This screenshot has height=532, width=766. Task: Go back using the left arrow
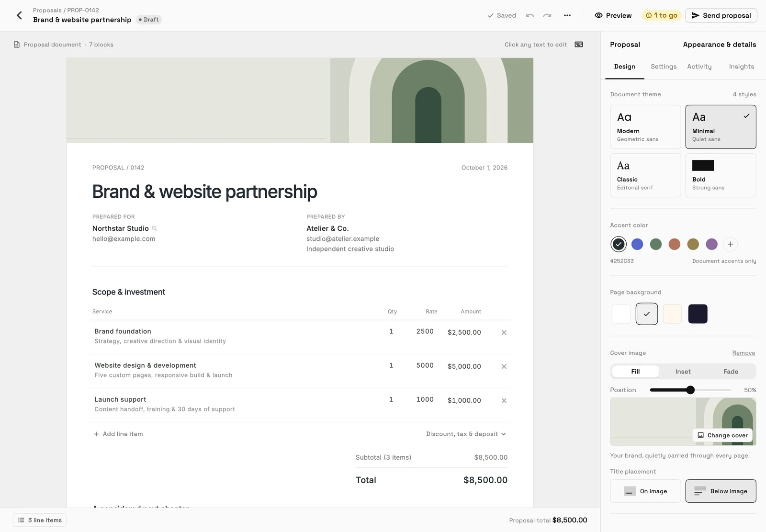[19, 15]
